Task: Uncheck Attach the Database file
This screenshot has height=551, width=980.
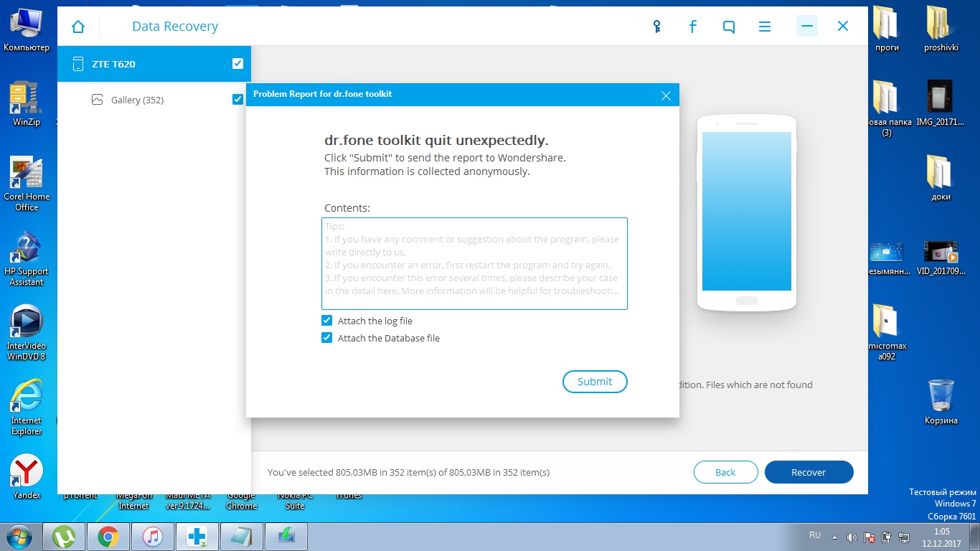Action: pos(327,338)
